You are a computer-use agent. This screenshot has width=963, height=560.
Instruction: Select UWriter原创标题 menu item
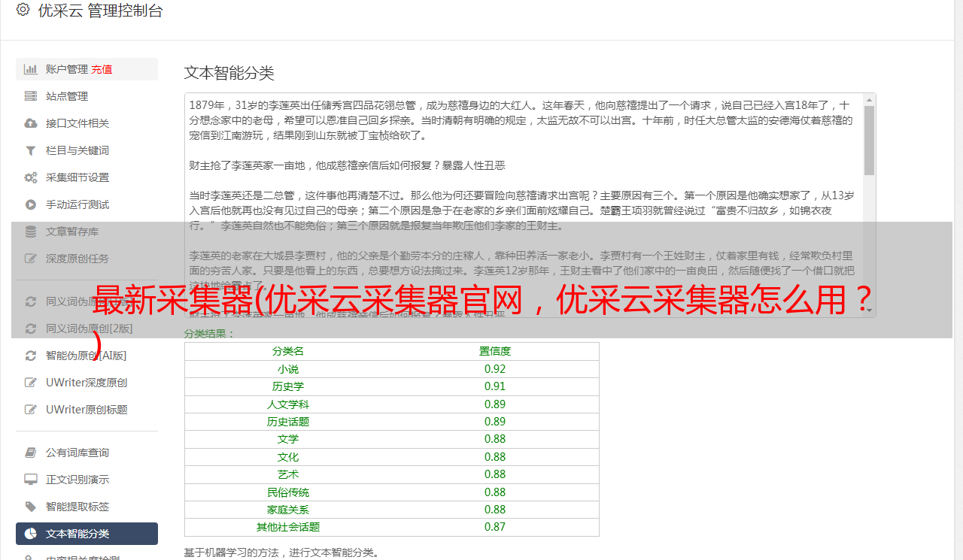click(86, 410)
